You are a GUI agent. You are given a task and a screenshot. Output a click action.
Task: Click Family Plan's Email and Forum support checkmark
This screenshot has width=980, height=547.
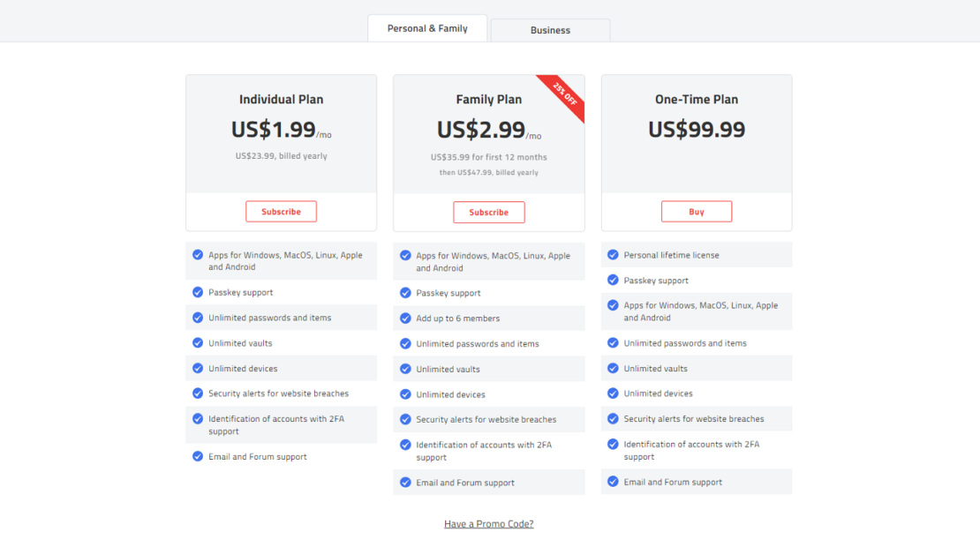point(405,483)
